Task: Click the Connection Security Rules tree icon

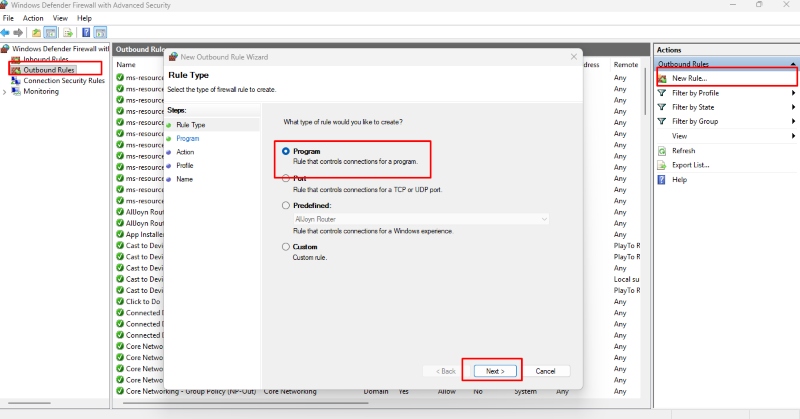Action: tap(15, 81)
